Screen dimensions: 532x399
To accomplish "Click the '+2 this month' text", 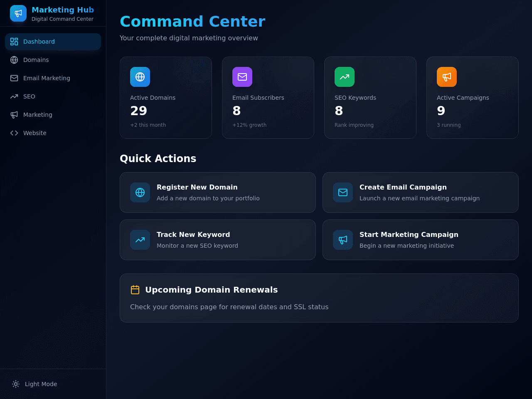I will 148,125.
